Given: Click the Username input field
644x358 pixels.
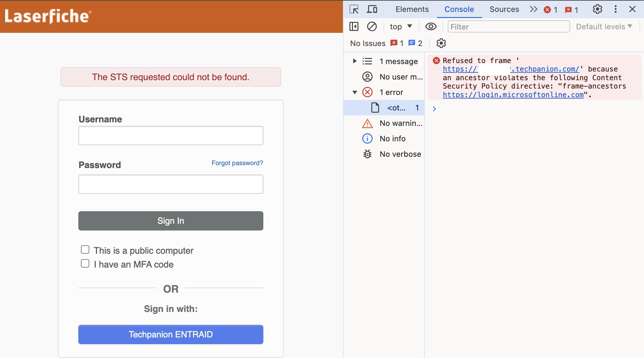Looking at the screenshot, I should coord(171,136).
